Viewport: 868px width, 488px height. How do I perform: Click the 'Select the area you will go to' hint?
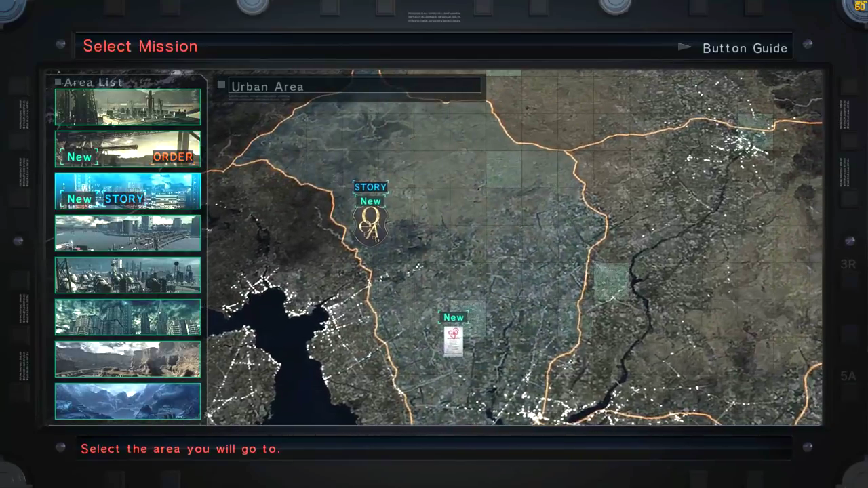click(x=180, y=449)
